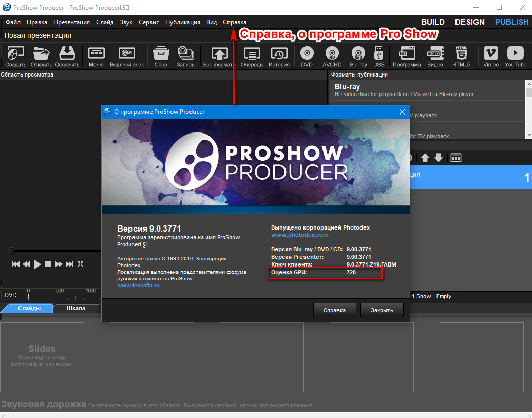The height and width of the screenshot is (418, 532).
Task: Click the Vimeo upload icon
Action: coord(490,56)
